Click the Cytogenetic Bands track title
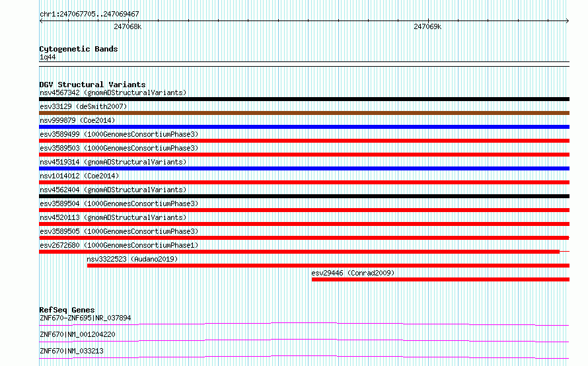 coord(79,49)
